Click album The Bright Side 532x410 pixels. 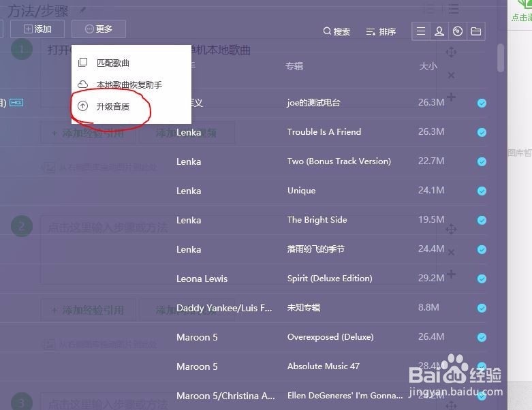click(x=317, y=220)
